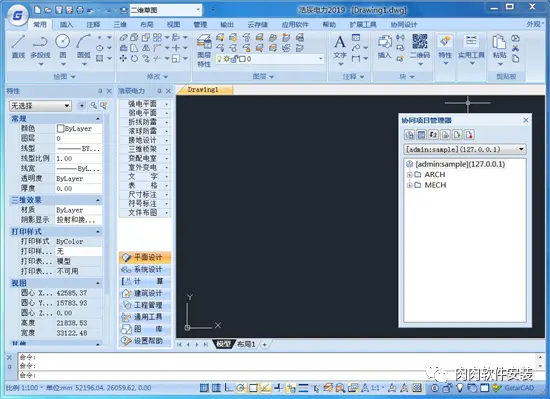Click first icon in 协同项目管理器 toolbar

(x=409, y=134)
